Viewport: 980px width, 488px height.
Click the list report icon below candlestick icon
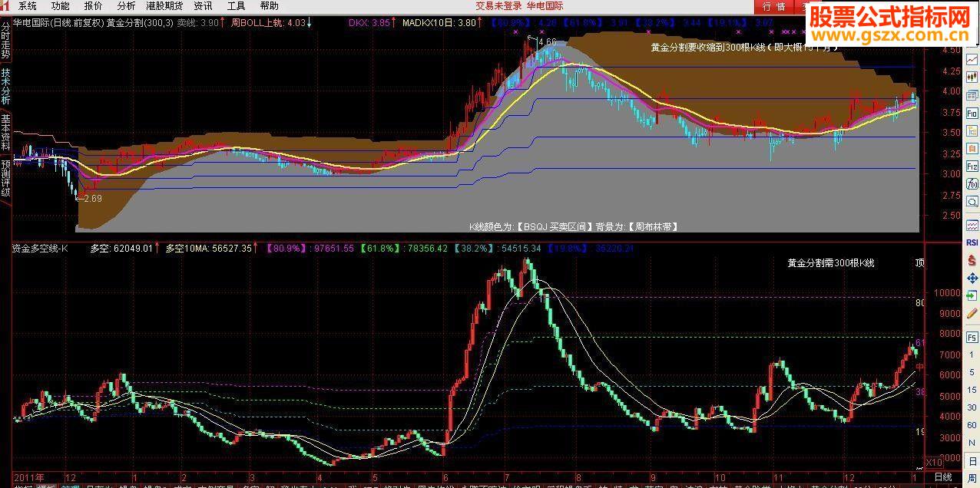[972, 94]
